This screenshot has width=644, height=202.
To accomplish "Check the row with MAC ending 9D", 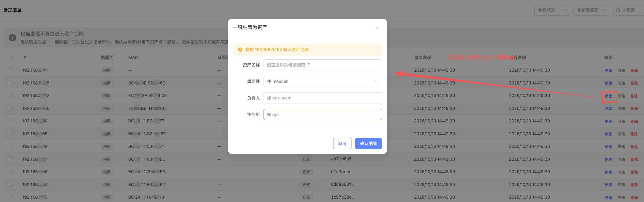I will [x=10, y=184].
